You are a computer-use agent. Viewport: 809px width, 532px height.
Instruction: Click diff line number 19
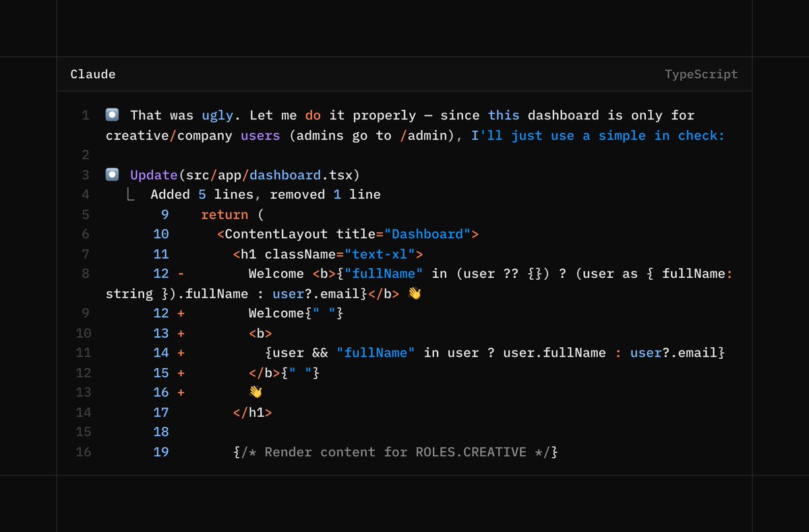pos(161,452)
